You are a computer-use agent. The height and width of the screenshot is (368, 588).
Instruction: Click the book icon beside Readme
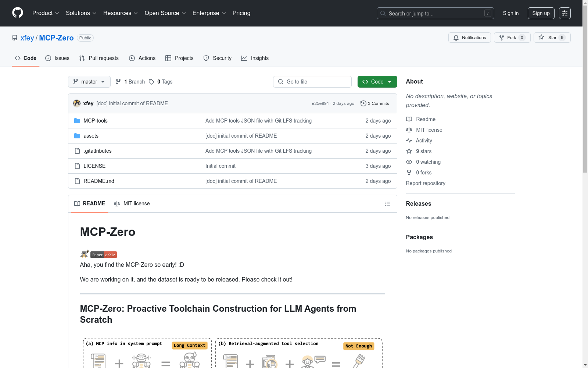(409, 119)
